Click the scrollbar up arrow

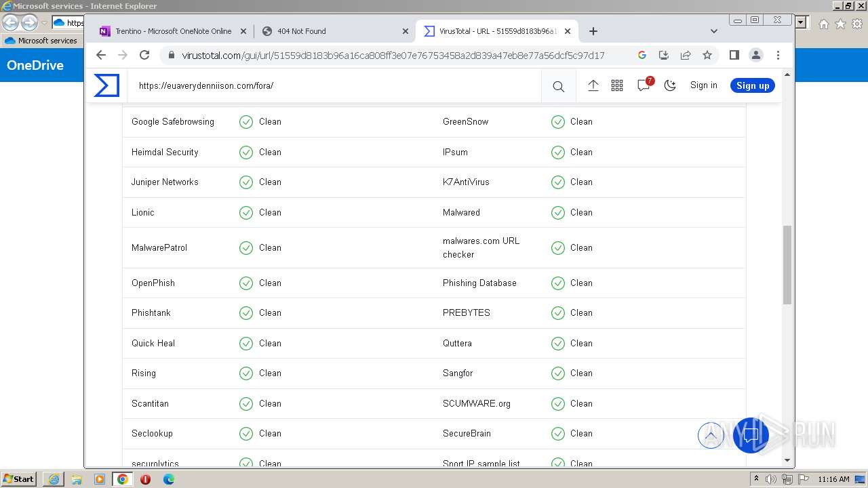[787, 75]
